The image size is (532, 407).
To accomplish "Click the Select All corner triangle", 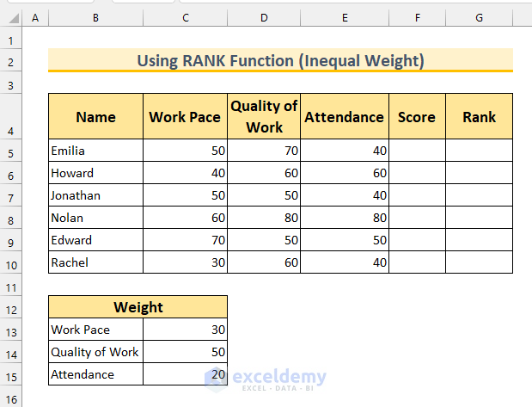I will point(11,17).
